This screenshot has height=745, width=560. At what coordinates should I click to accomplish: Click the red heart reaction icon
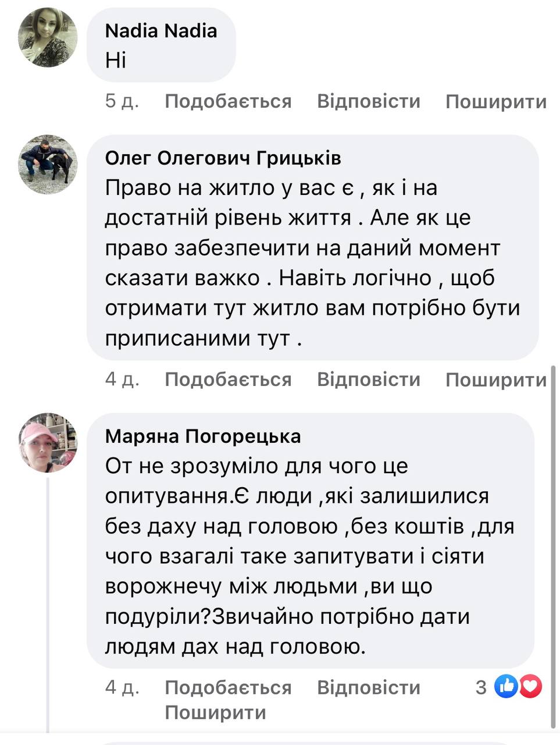[531, 687]
